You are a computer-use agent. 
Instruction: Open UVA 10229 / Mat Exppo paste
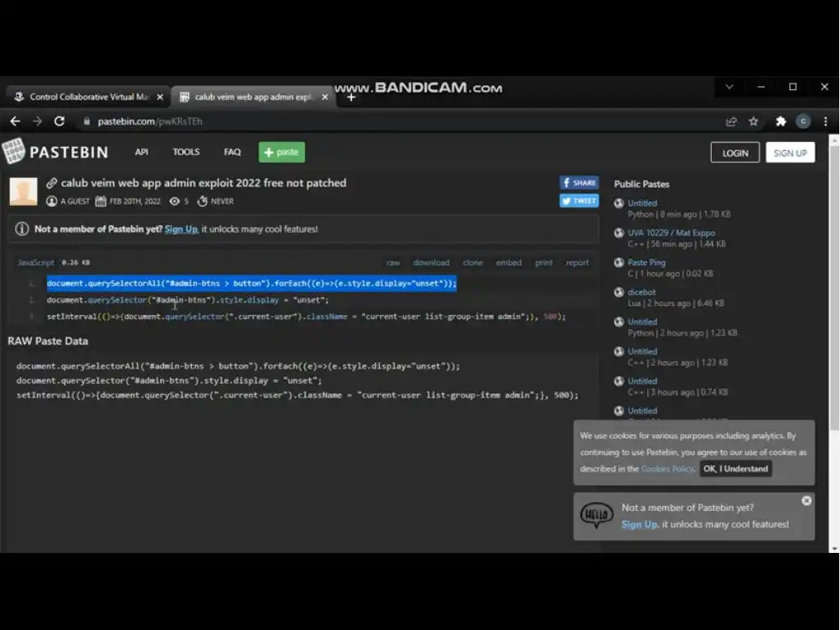click(671, 233)
